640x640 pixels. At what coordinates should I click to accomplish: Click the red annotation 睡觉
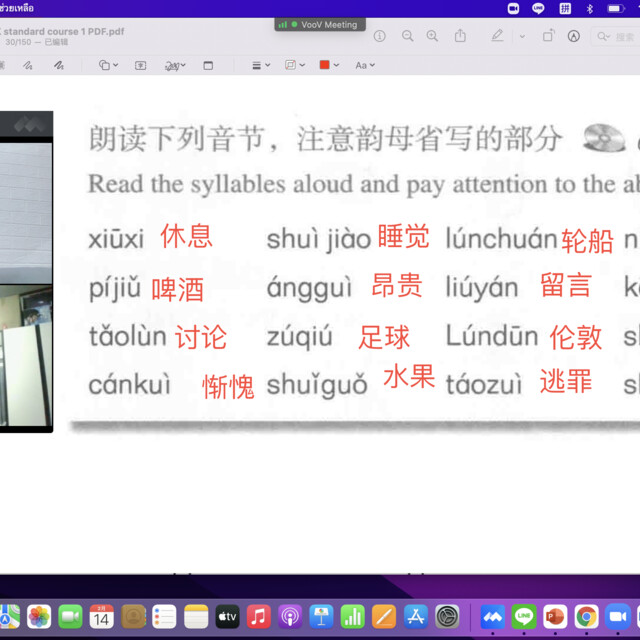[404, 236]
